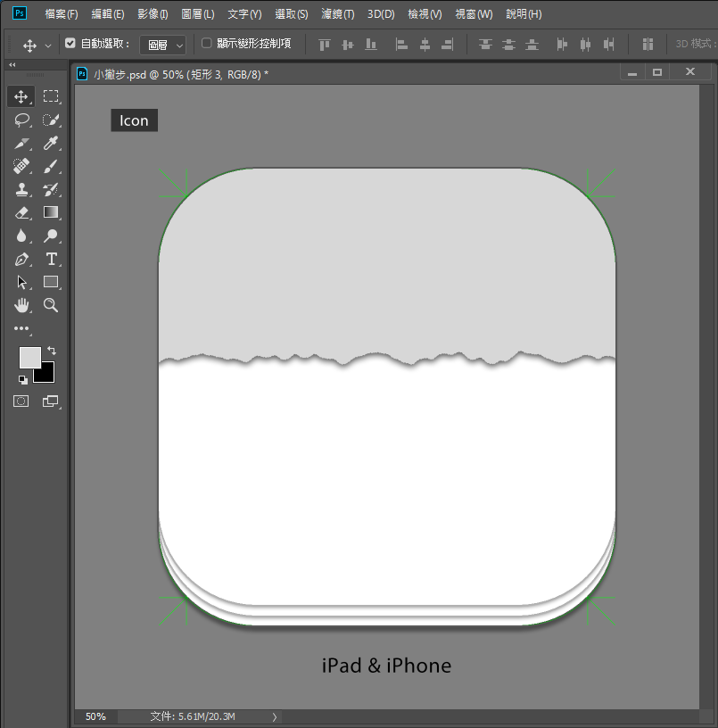The image size is (718, 728).
Task: Select the Zoom tool
Action: 51,305
